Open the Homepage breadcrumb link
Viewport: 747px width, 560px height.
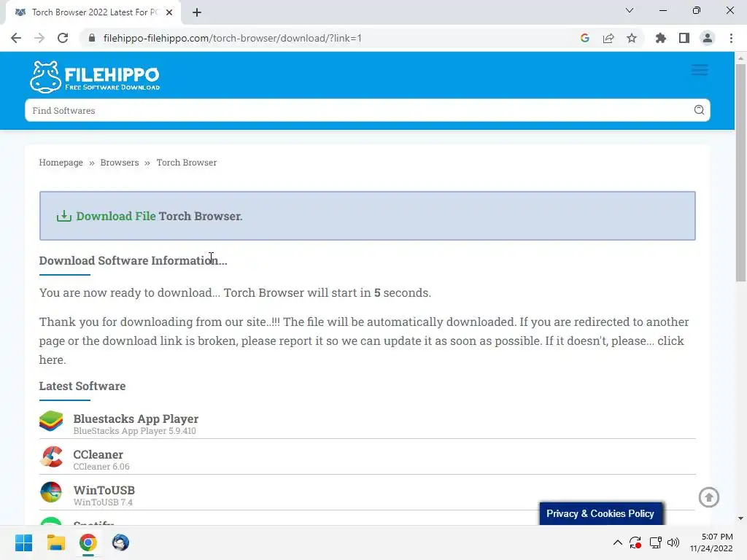point(61,163)
